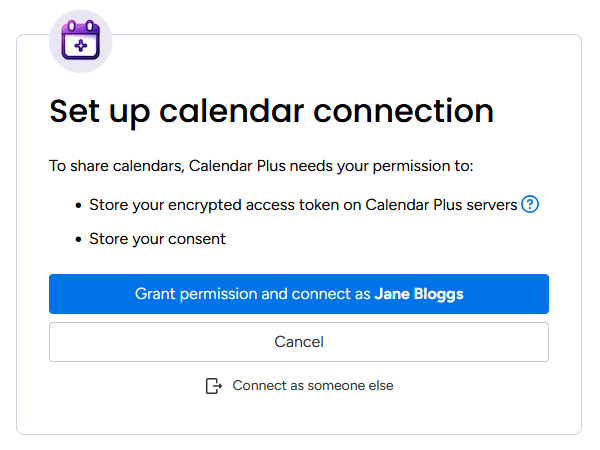Click the bullet dot before Store your consent

(78, 239)
